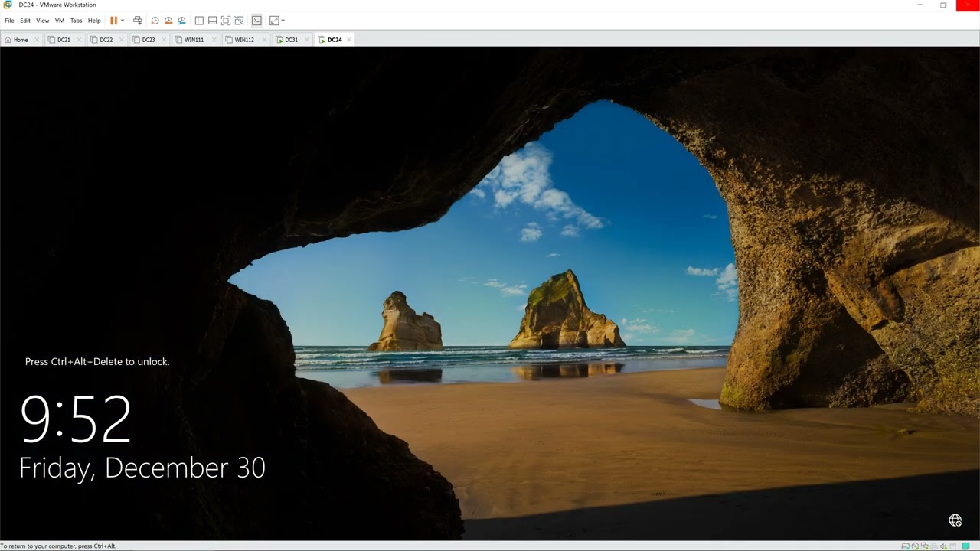
Task: Close the WIN111 tab
Action: (213, 40)
